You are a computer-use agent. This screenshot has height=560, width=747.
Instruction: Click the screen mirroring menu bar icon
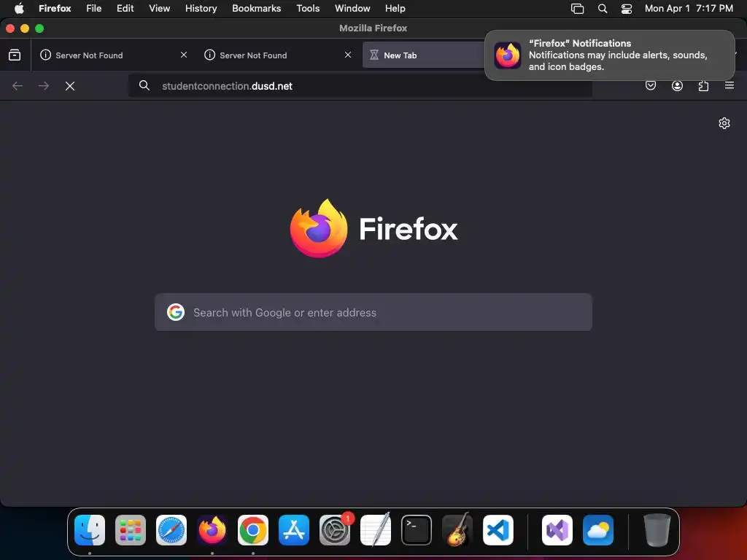tap(578, 9)
